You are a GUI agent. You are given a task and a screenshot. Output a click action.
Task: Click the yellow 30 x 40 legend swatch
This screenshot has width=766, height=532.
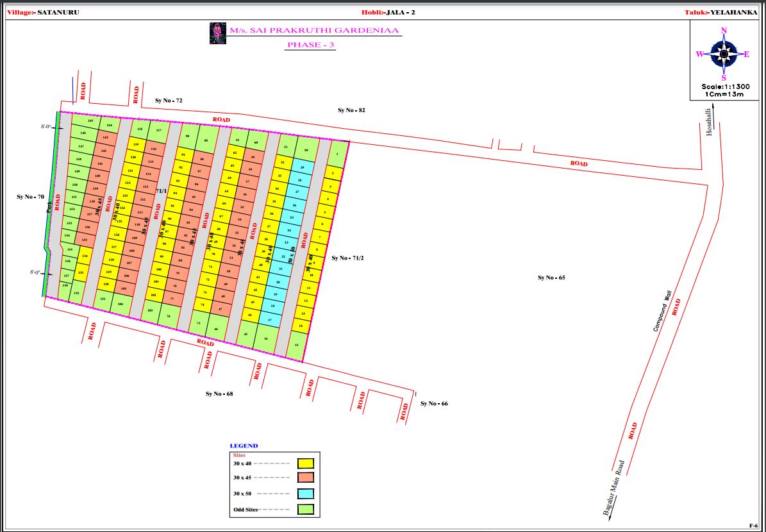point(306,463)
